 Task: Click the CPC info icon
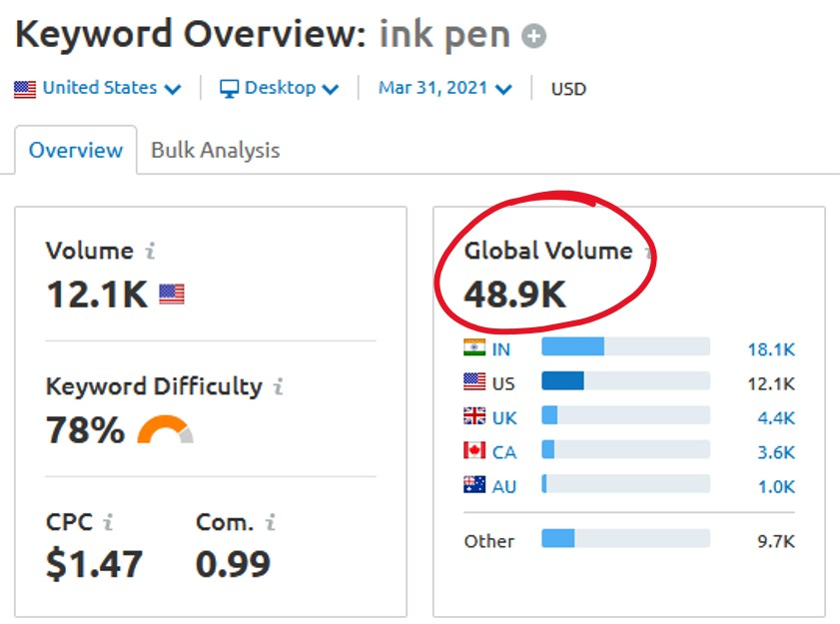108,522
